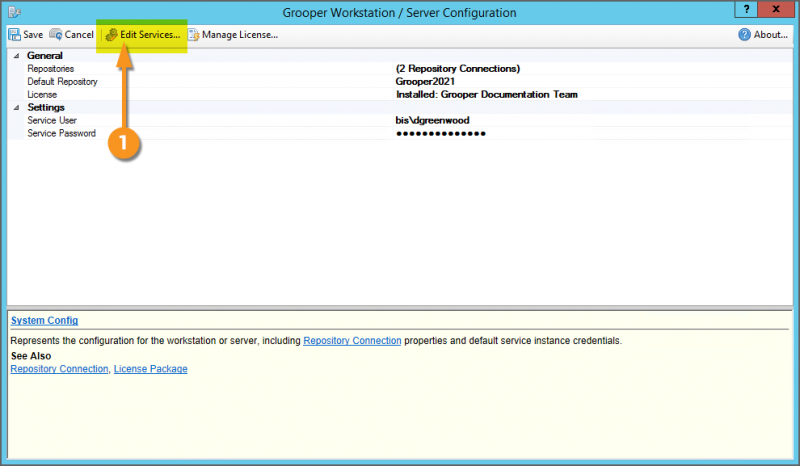Collapse the General section

pos(16,56)
